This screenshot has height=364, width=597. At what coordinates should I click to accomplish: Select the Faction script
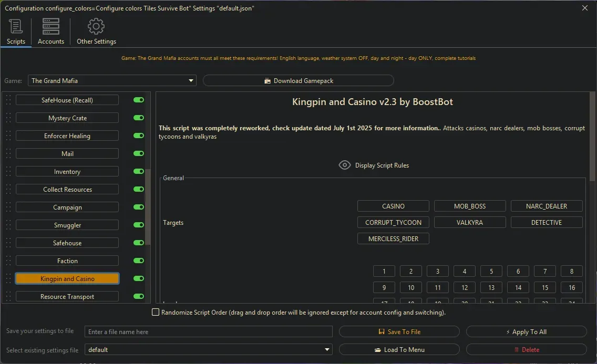pos(67,261)
